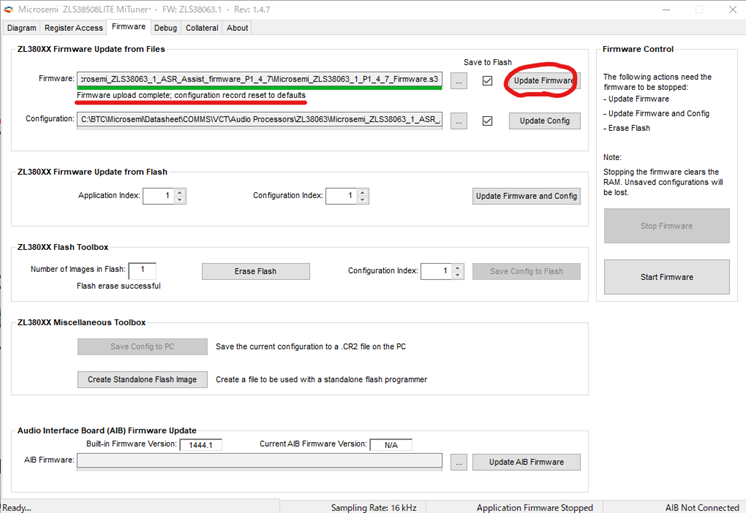Click Create Standalone Flash Image
This screenshot has height=513, width=746.
143,379
